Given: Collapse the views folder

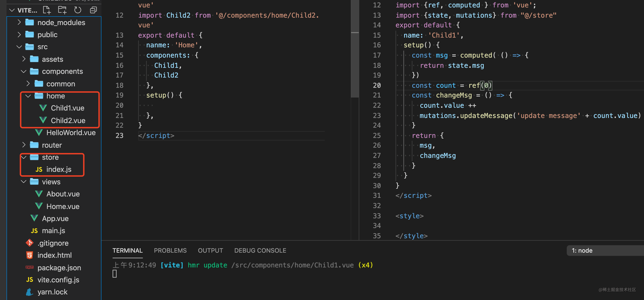Looking at the screenshot, I should coord(24,182).
